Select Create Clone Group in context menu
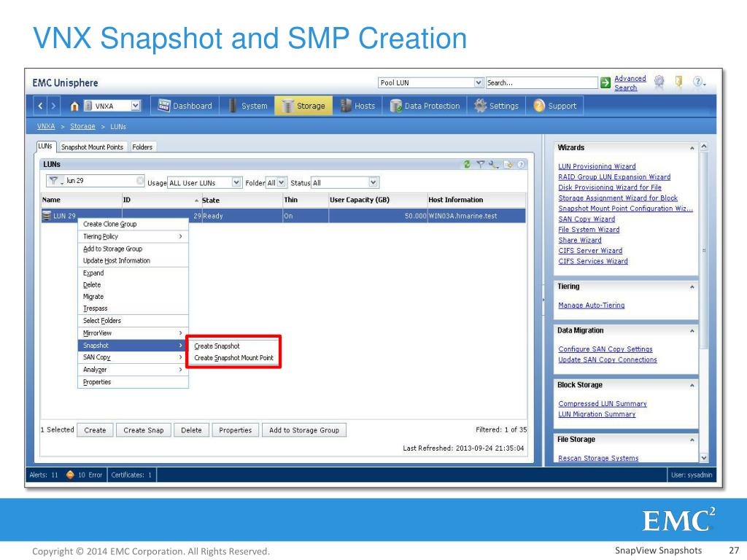The image size is (747, 560). [133, 224]
